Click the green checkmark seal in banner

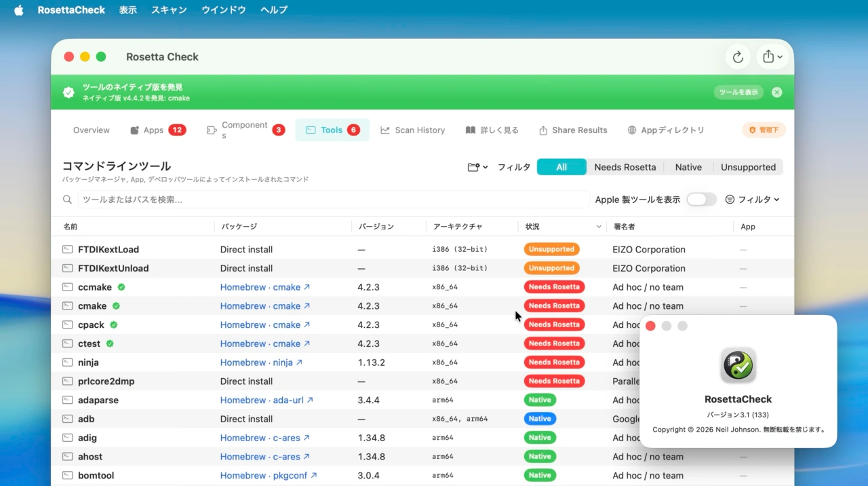68,92
